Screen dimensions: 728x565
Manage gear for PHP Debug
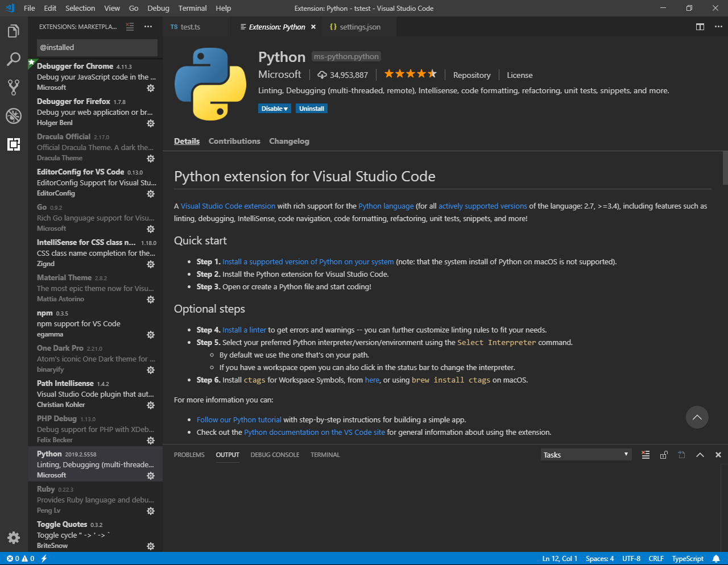(x=151, y=441)
